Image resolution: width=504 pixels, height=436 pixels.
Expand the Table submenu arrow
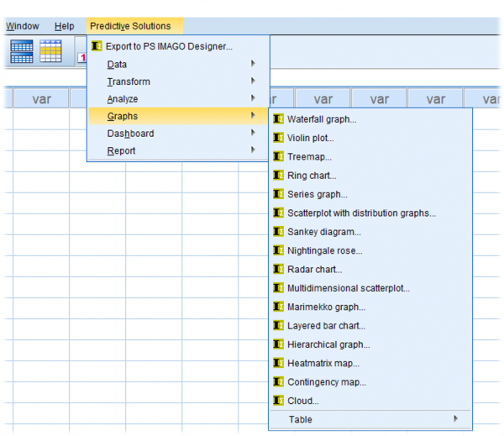456,418
